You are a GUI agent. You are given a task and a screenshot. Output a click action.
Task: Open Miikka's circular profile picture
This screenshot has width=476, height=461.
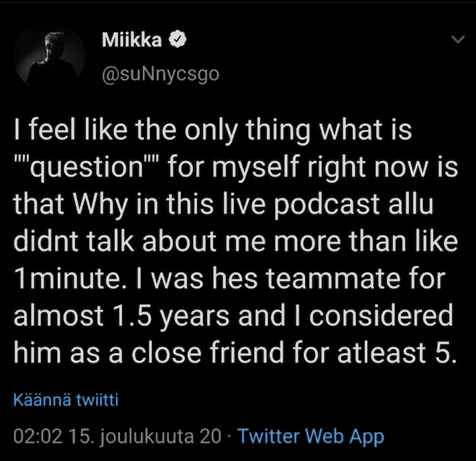50,58
